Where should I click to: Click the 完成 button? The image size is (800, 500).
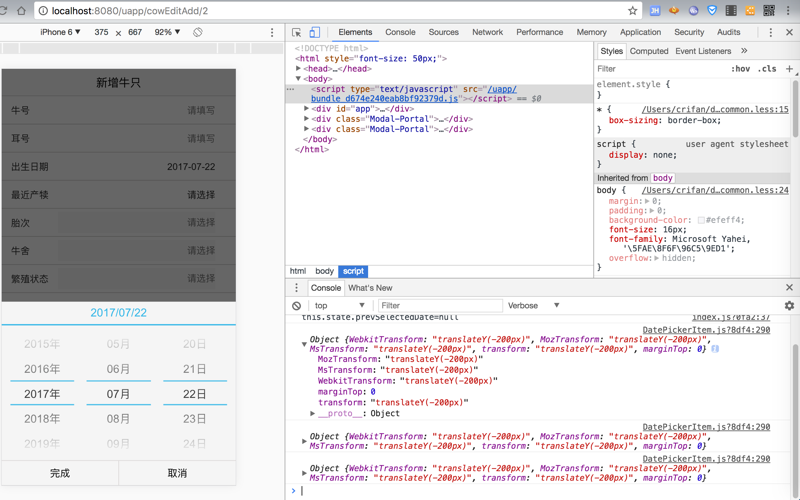coord(60,473)
